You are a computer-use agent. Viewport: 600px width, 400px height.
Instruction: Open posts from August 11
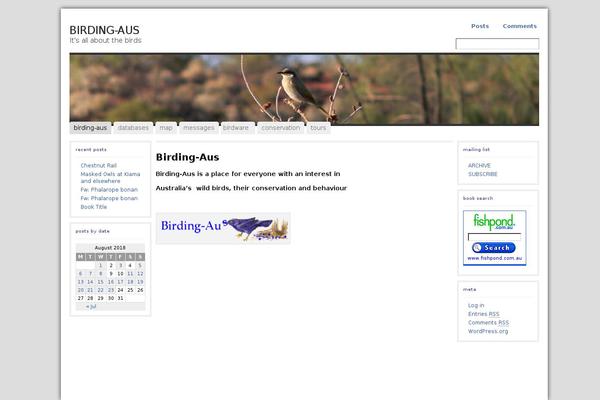[130, 274]
